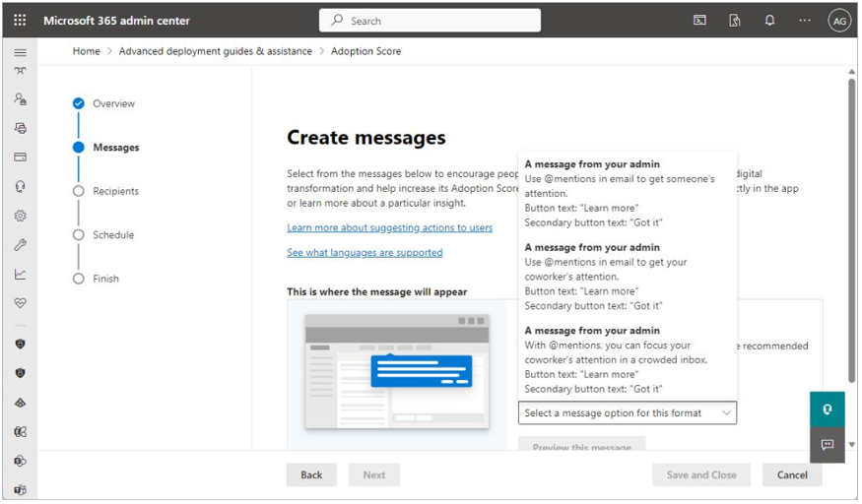Click Home breadcrumb

click(x=87, y=51)
